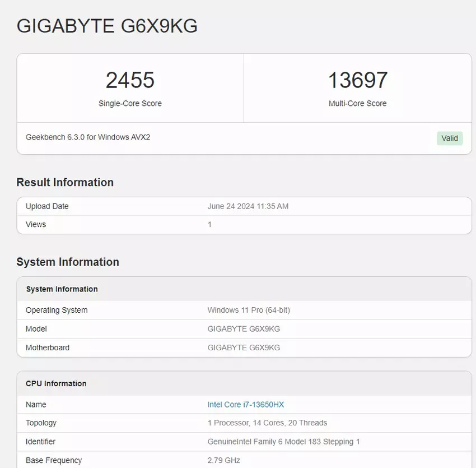Click the System Information table header
This screenshot has height=468, width=476.
pyautogui.click(x=62, y=289)
